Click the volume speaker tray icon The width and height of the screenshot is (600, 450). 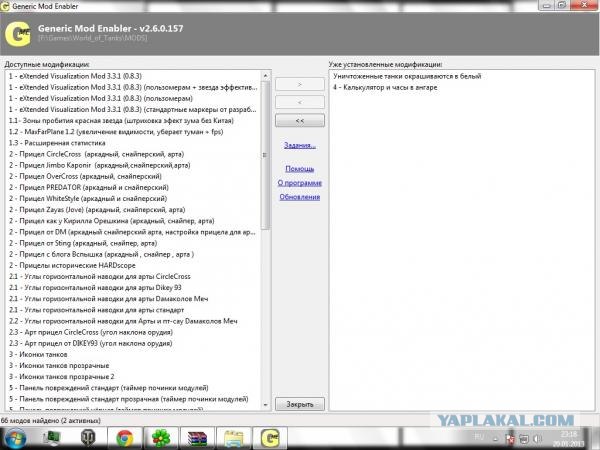click(538, 439)
